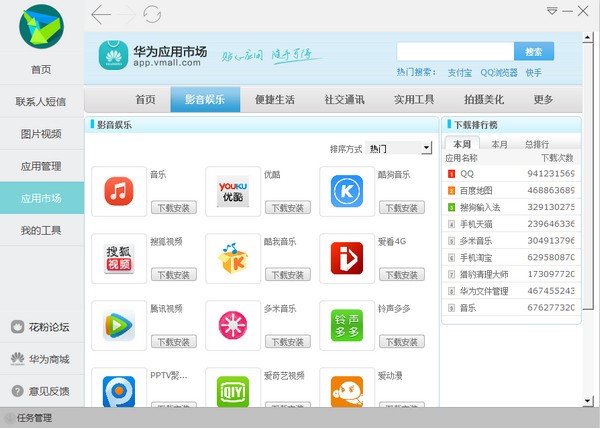Select the 社交通讯 category tab
Image resolution: width=601 pixels, height=430 pixels.
click(x=344, y=100)
